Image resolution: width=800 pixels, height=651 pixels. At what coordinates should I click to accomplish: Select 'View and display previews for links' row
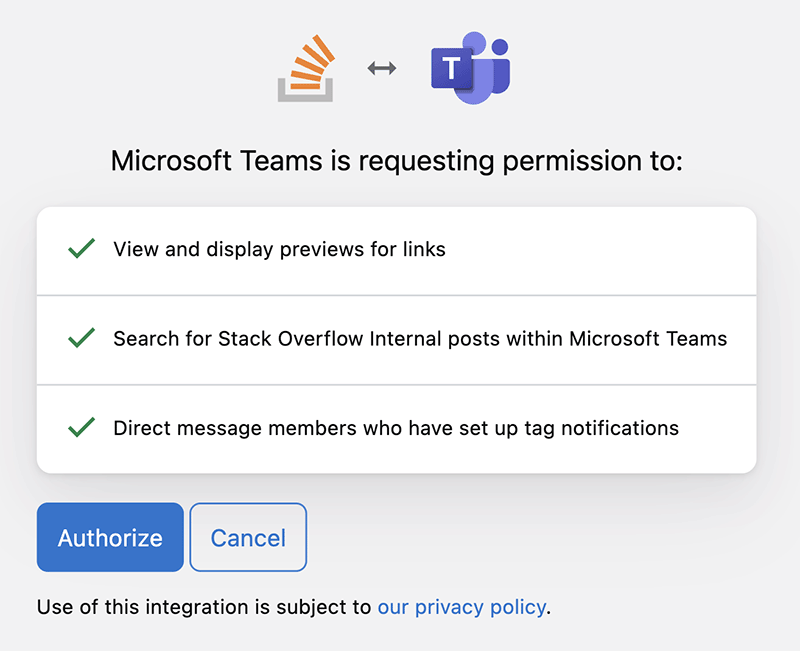point(279,249)
